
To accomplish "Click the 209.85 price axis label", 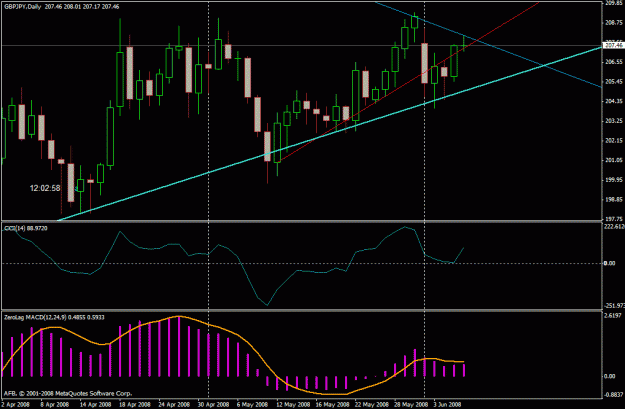I will [x=614, y=3].
